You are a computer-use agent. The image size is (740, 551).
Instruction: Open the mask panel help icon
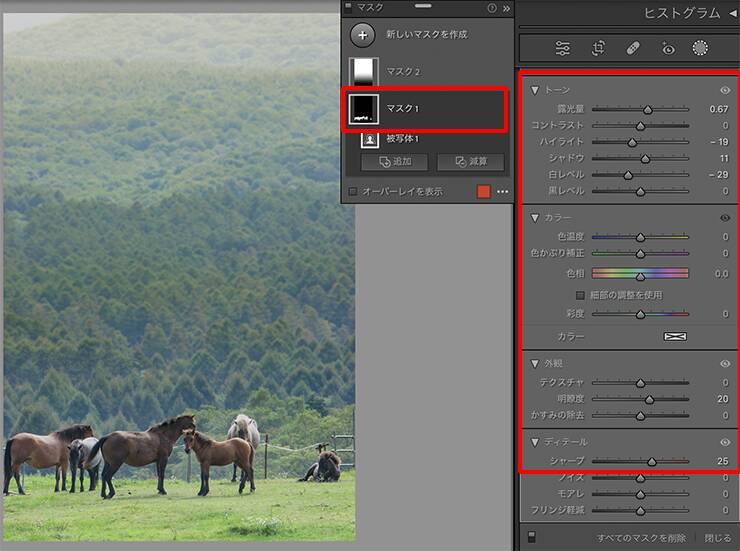pos(492,8)
